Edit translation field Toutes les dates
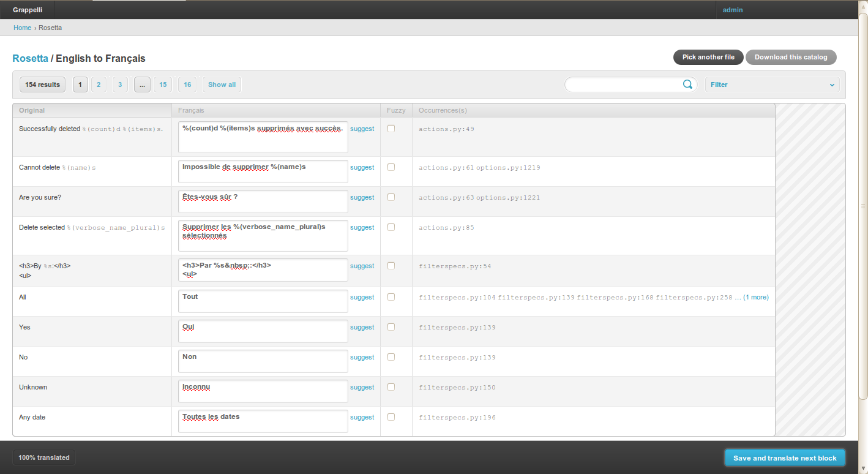Screen dimensions: 868x474 coord(263,421)
